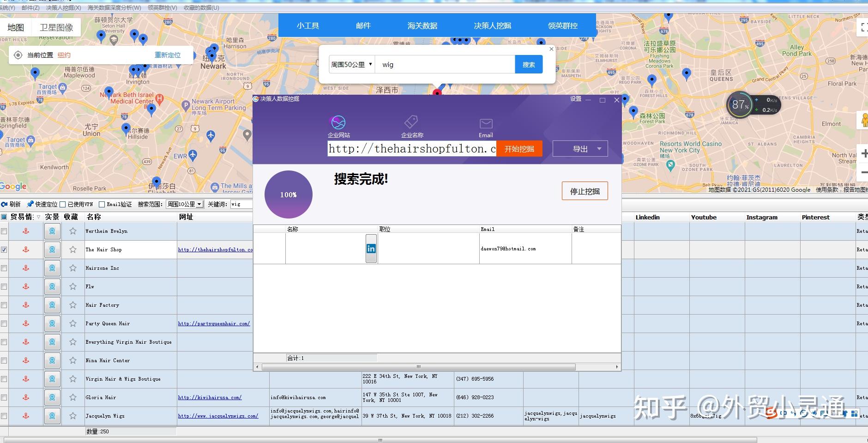Screen dimensions: 868x443
Task: Open the LinkedIn icon in result row
Action: 371,249
